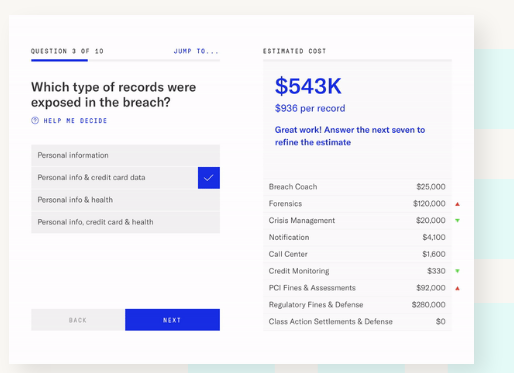Image resolution: width=514 pixels, height=373 pixels.
Task: Open the Jump To... menu
Action: tap(196, 51)
